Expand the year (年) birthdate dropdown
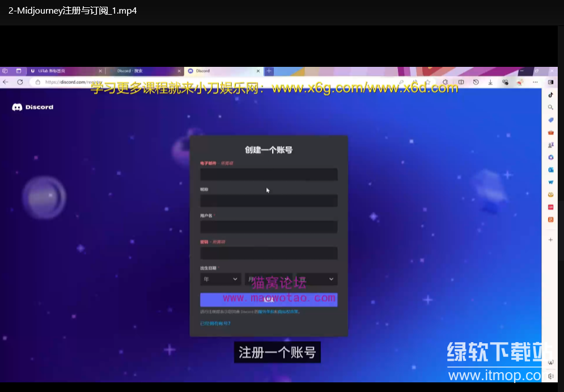Viewport: 564px width, 392px height. coord(220,279)
